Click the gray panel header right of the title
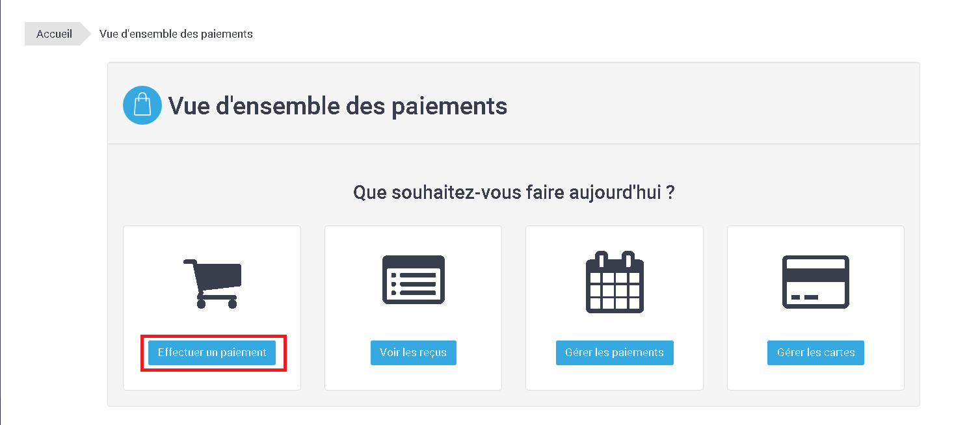Image resolution: width=980 pixels, height=425 pixels. (x=715, y=104)
